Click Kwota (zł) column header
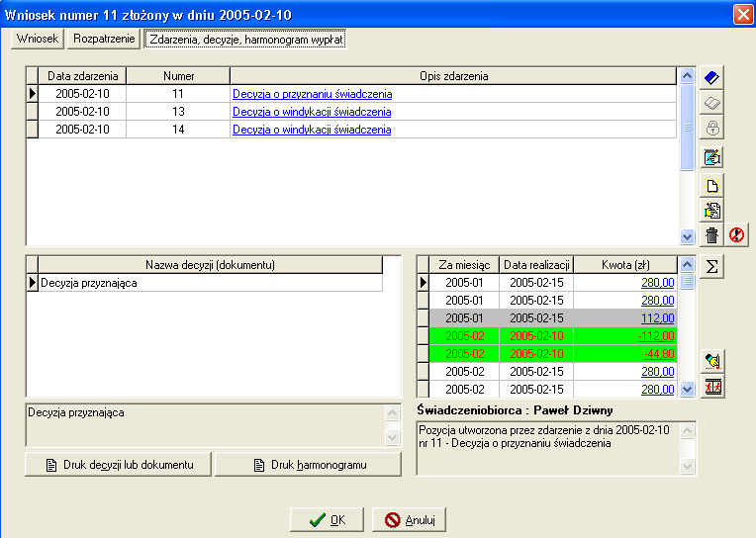 coord(625,265)
